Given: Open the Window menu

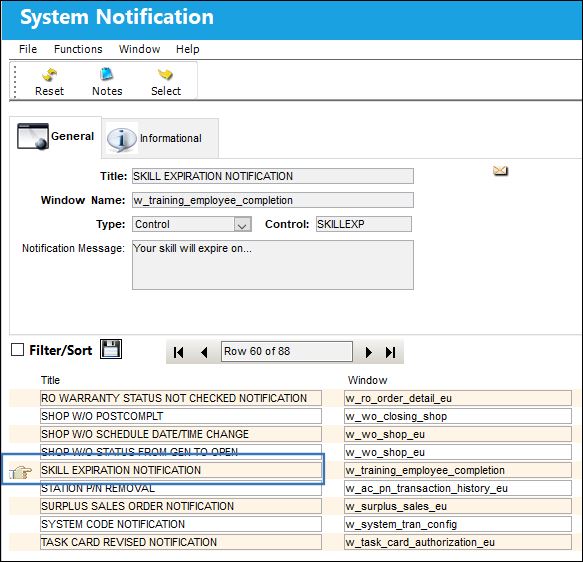Looking at the screenshot, I should click(139, 49).
